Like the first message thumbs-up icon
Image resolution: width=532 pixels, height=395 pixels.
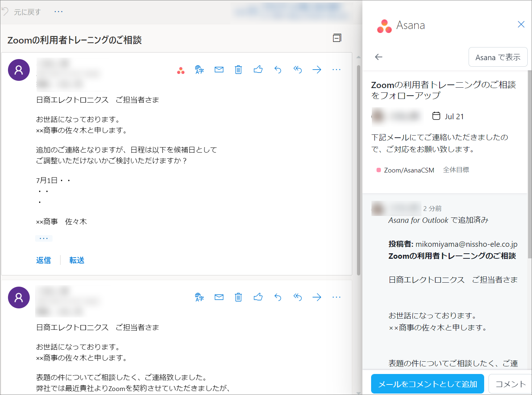(258, 70)
